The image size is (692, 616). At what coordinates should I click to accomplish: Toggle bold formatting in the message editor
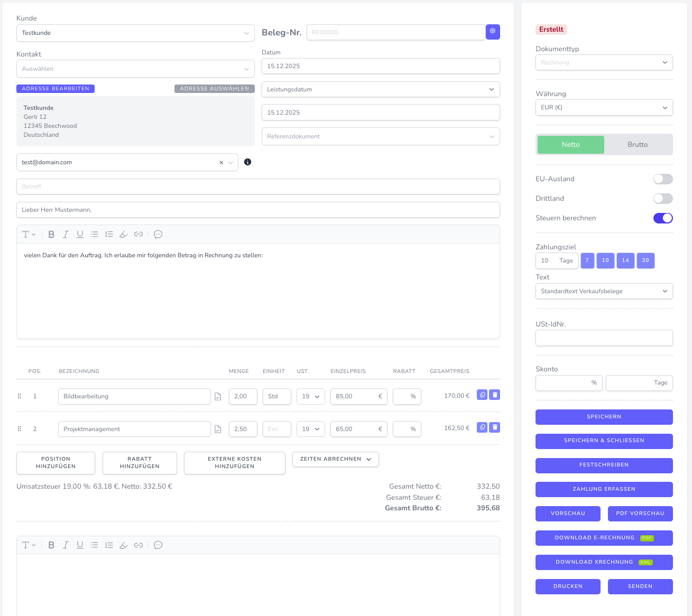pos(51,234)
